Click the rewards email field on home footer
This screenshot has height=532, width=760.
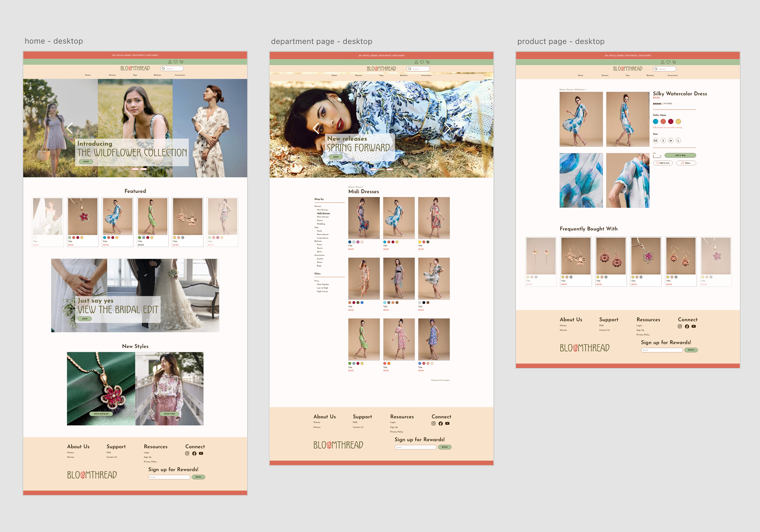point(169,477)
